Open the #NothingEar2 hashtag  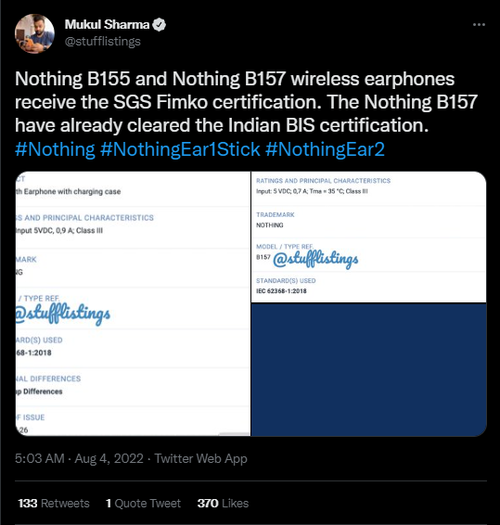click(325, 149)
